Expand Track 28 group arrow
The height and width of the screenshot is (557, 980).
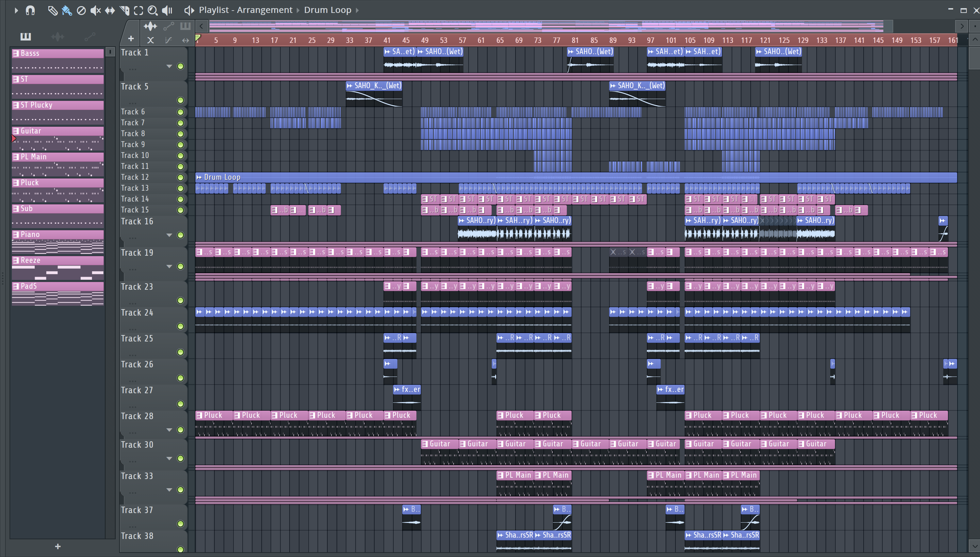pyautogui.click(x=169, y=430)
